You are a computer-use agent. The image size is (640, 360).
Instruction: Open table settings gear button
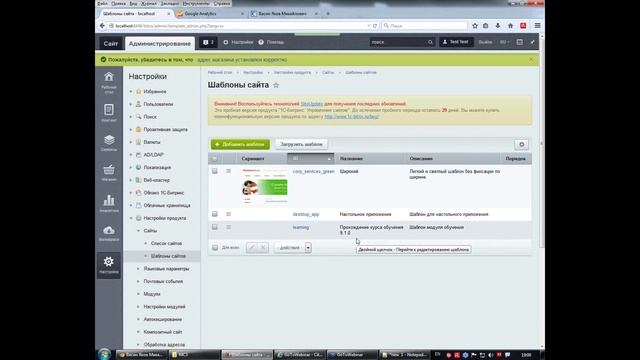521,144
